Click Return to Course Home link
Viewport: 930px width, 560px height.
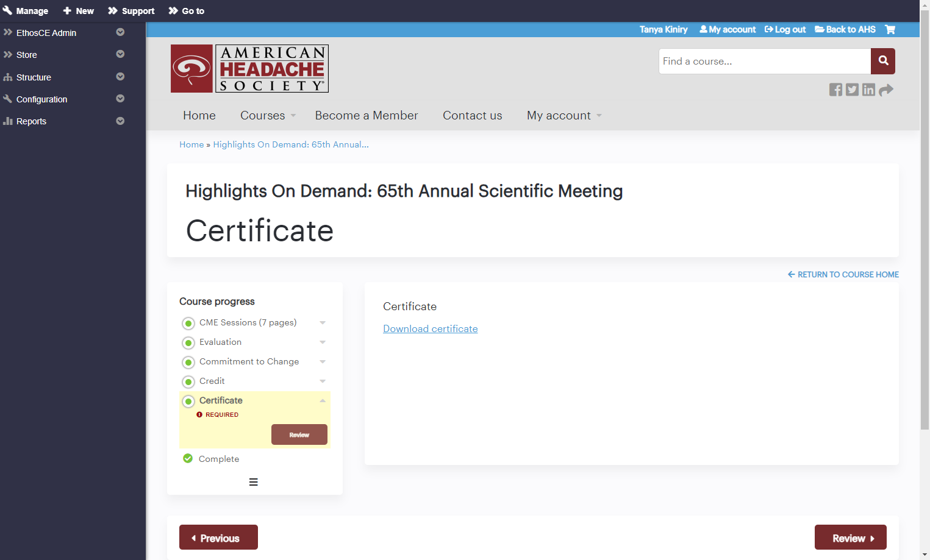coord(843,274)
